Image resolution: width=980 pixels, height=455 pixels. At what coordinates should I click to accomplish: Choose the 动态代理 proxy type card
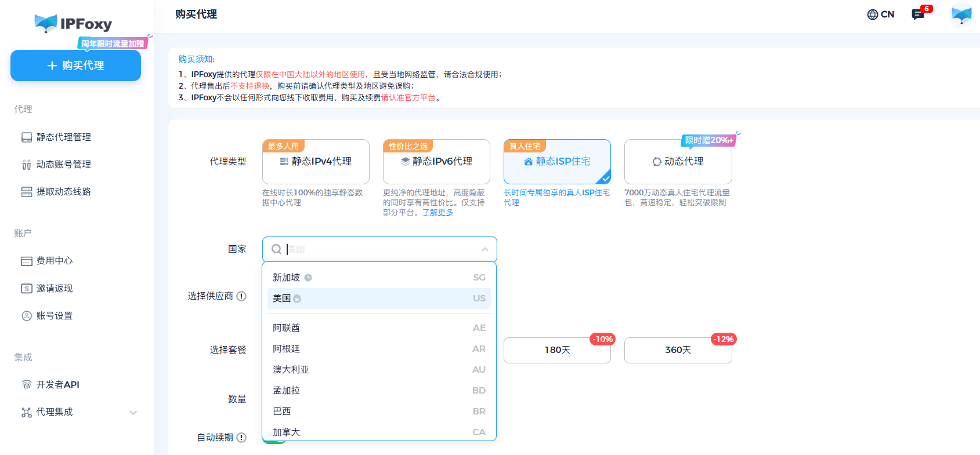678,162
